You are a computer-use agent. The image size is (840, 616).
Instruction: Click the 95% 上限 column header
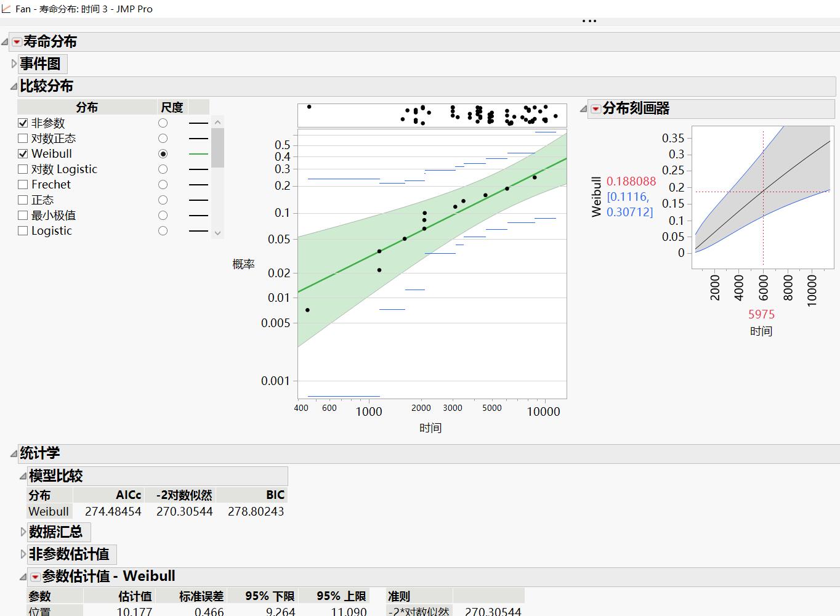pyautogui.click(x=334, y=596)
